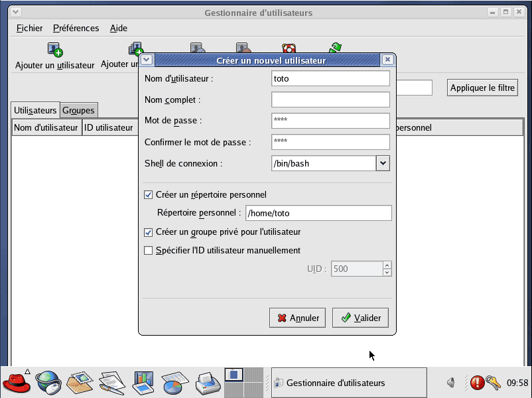Launch the web browser globe icon
Viewport: 532px width, 398px height.
pos(48,382)
